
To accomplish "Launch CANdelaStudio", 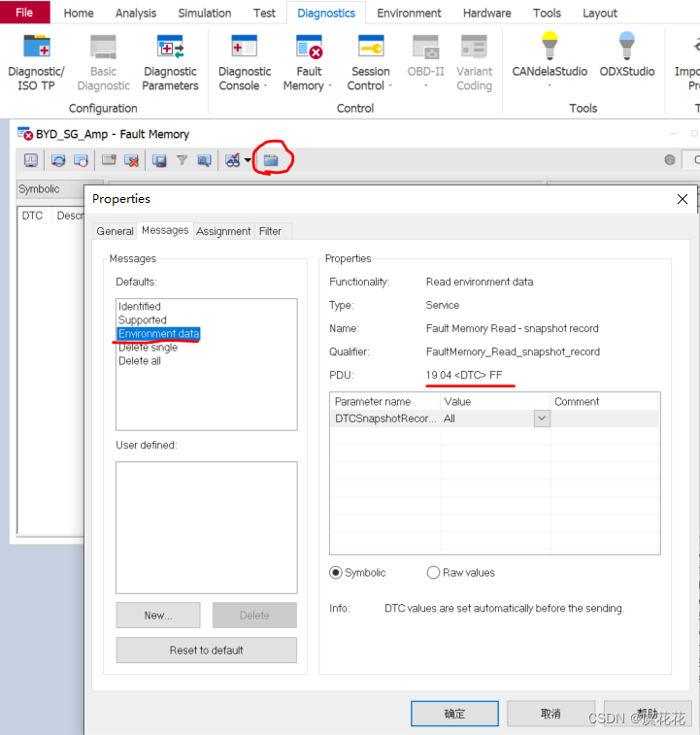I will (550, 58).
